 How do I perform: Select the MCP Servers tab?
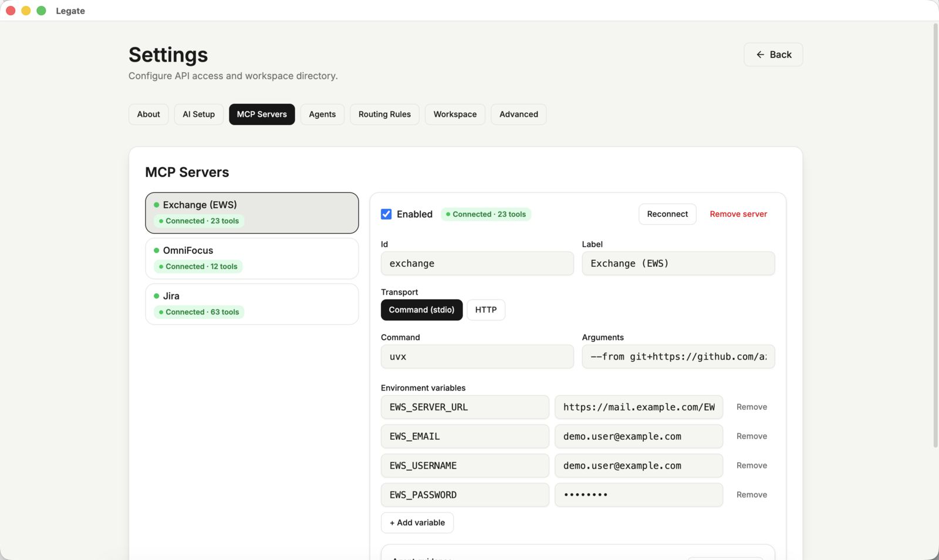262,114
